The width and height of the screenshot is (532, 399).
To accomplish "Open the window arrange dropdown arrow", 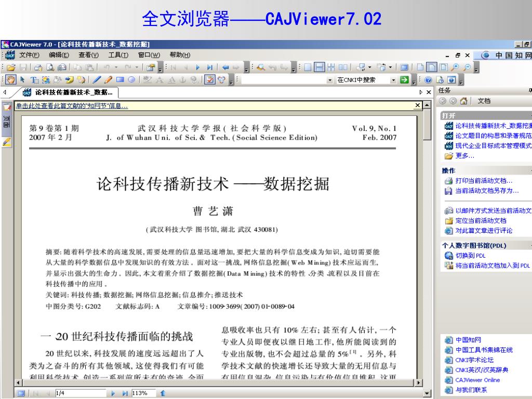I will click(x=390, y=67).
